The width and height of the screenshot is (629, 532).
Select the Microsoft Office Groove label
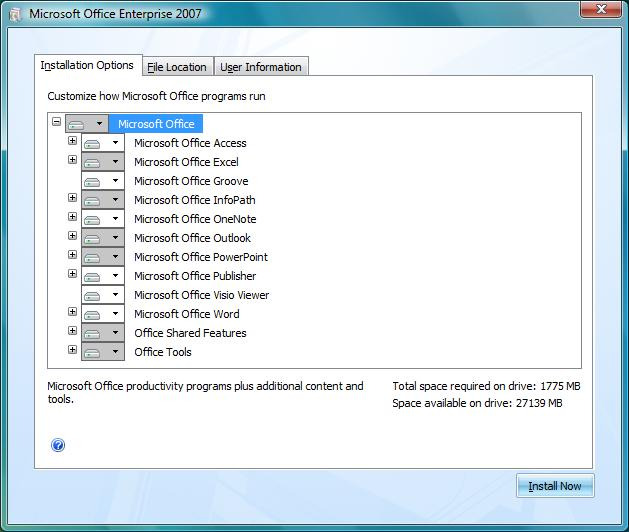191,181
